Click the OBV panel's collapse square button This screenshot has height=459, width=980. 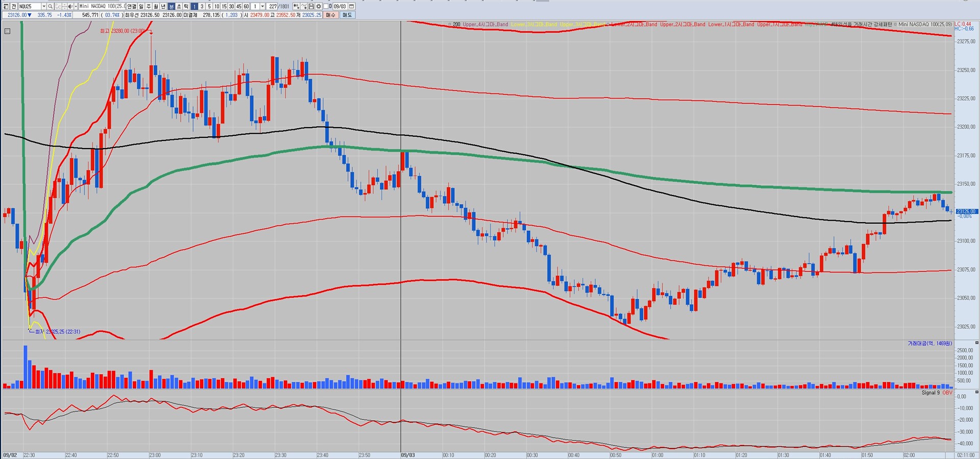[976, 392]
